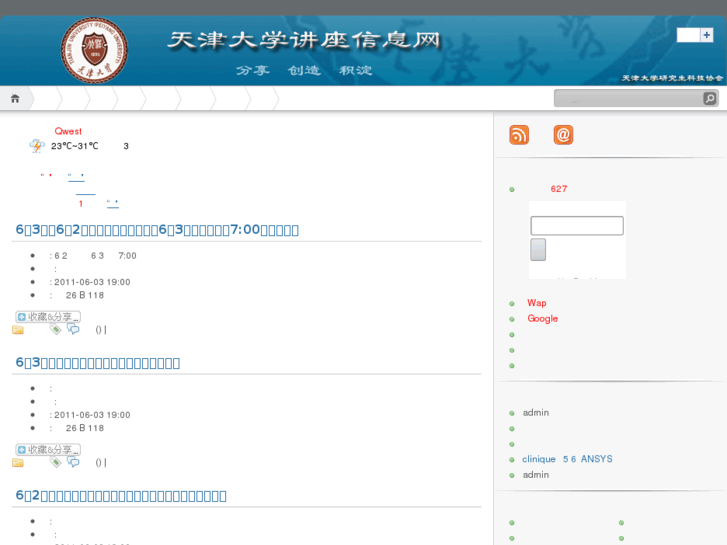Click the white box beside plus button
727x545 pixels.
tap(688, 35)
